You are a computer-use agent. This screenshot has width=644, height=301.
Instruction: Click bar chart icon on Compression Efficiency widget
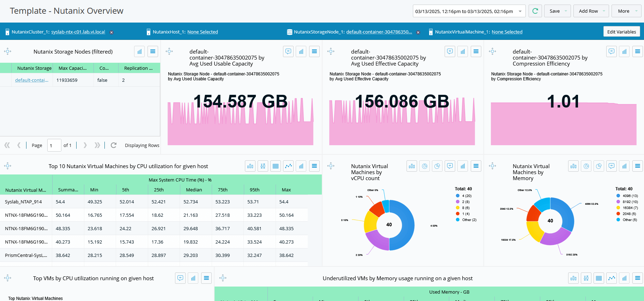(x=624, y=51)
